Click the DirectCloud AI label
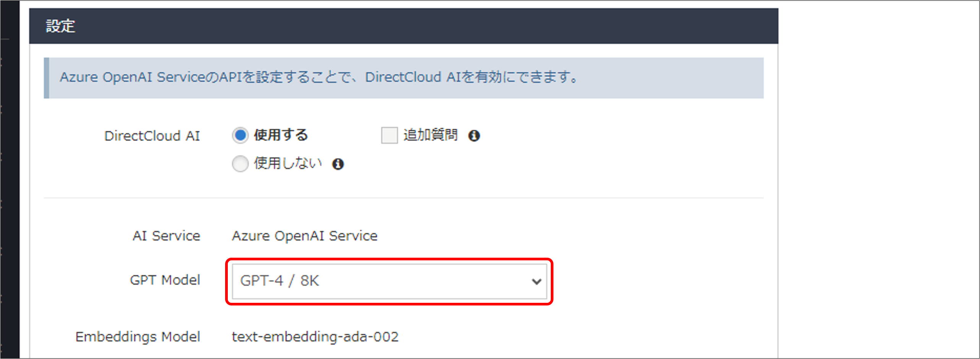Viewport: 980px width, 359px height. (x=153, y=135)
